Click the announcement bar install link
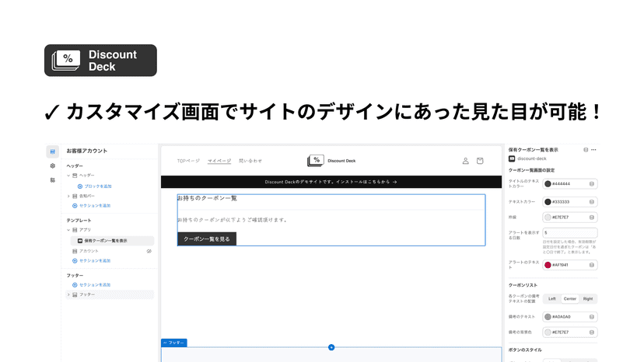Image resolution: width=644 pixels, height=362 pixels. (x=331, y=182)
